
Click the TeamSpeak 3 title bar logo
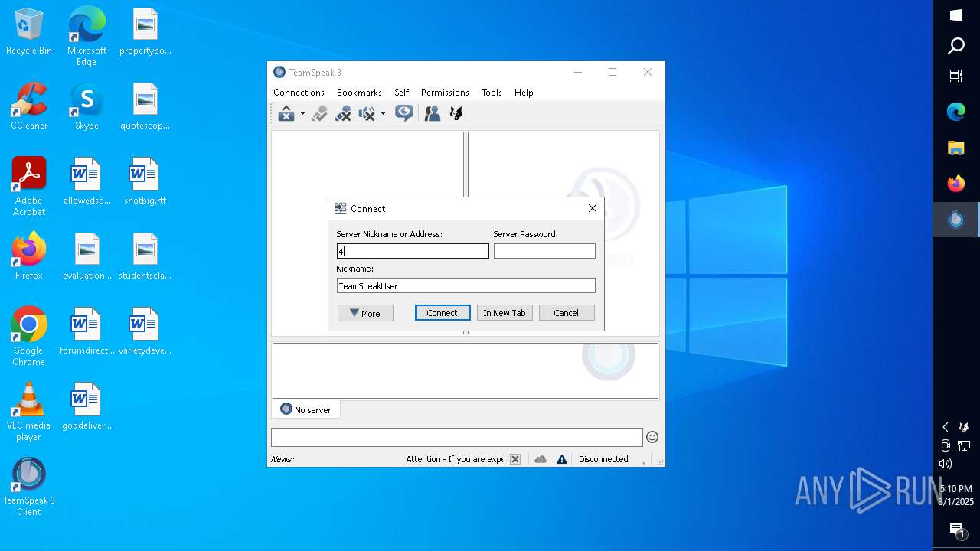click(279, 72)
